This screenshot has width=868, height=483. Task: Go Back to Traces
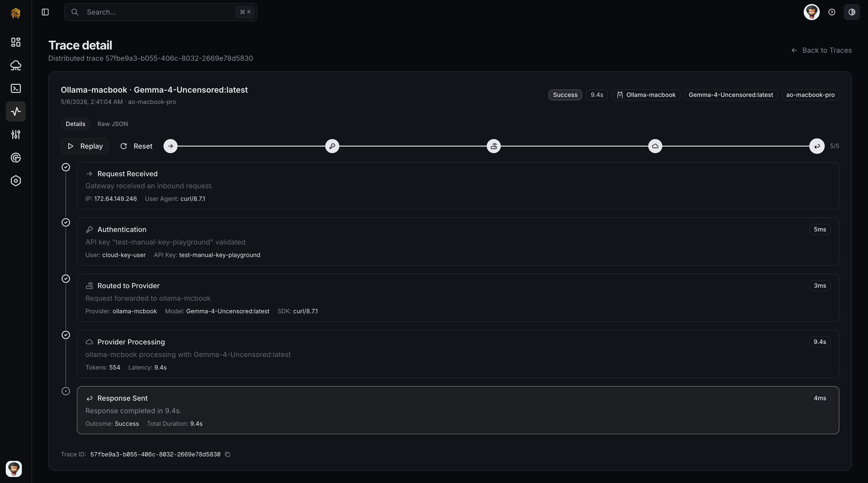pos(822,50)
